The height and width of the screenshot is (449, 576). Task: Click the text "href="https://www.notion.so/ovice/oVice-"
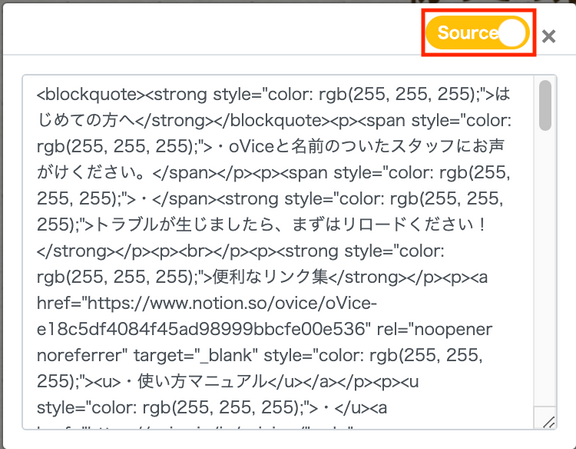pyautogui.click(x=207, y=303)
